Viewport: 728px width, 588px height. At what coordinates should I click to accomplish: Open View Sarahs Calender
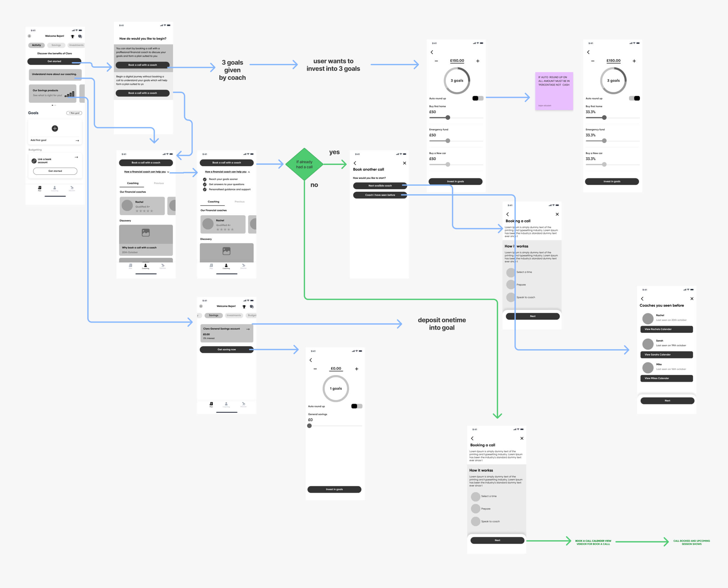point(667,355)
